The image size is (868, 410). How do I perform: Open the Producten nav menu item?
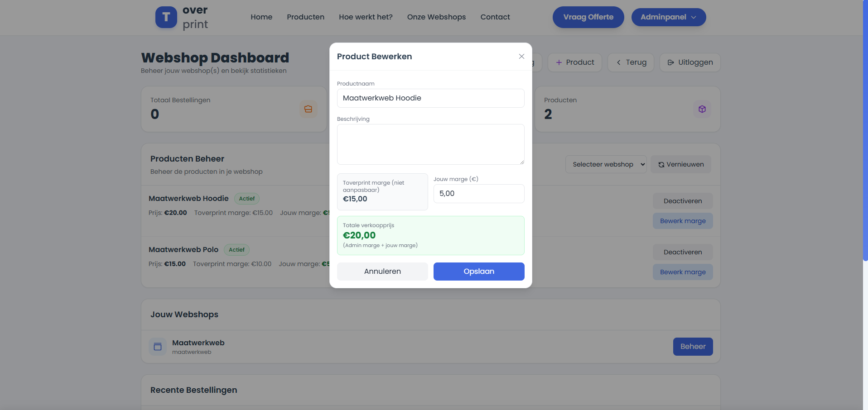click(x=305, y=17)
